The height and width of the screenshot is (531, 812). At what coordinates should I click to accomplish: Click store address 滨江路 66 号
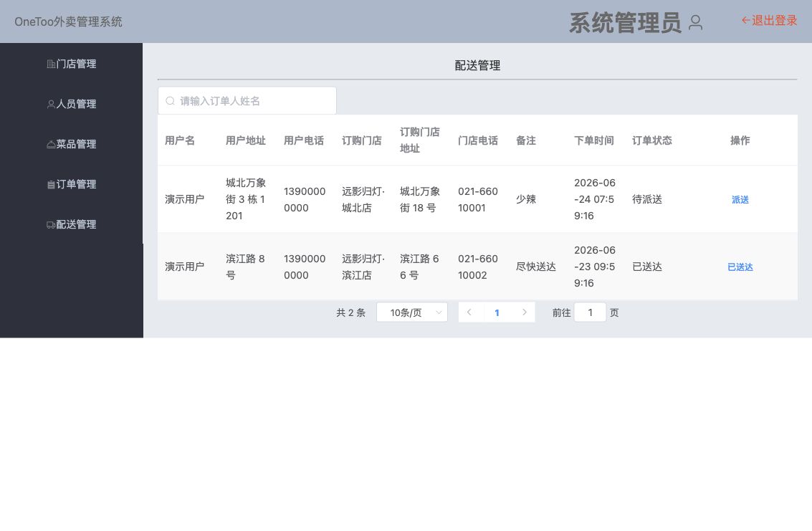coord(419,267)
